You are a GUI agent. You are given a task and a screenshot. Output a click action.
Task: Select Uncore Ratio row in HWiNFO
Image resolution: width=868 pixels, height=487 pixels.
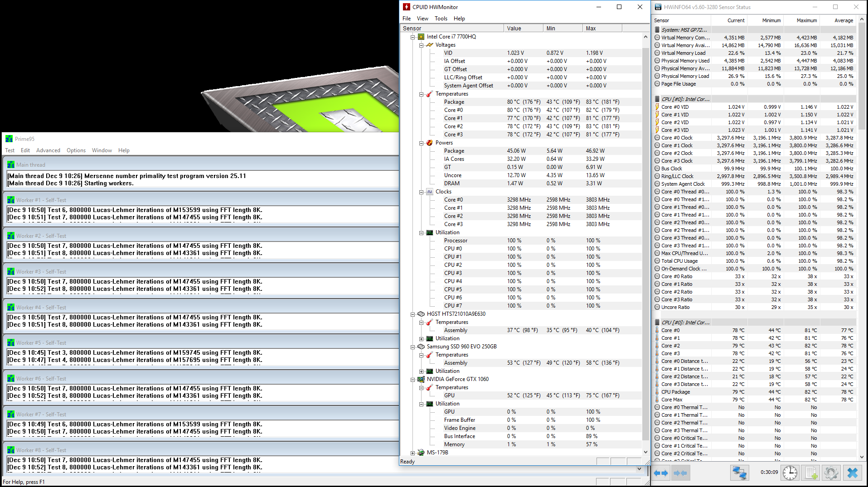[x=755, y=307]
